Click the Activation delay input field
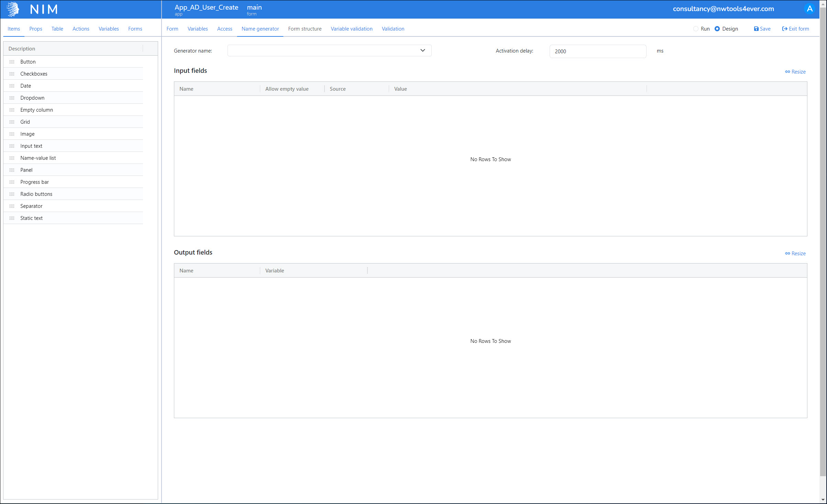 tap(597, 51)
